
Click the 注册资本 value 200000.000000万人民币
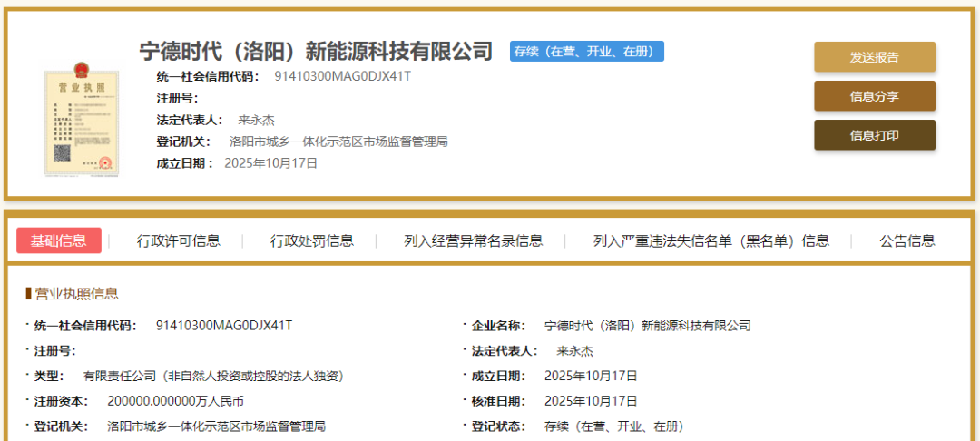[175, 400]
